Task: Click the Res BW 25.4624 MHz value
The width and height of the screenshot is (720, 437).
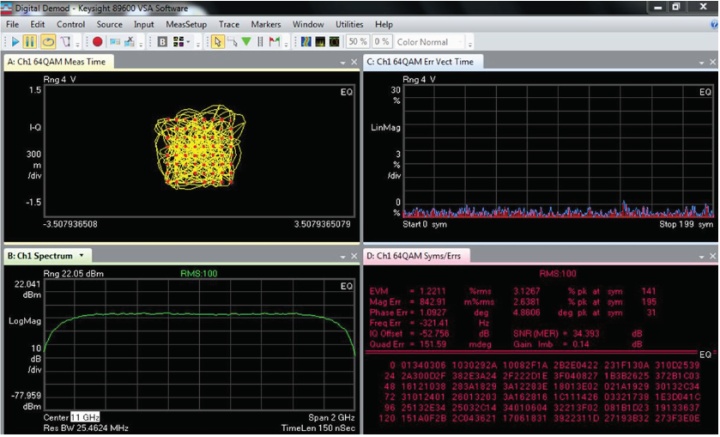Action: click(x=86, y=428)
